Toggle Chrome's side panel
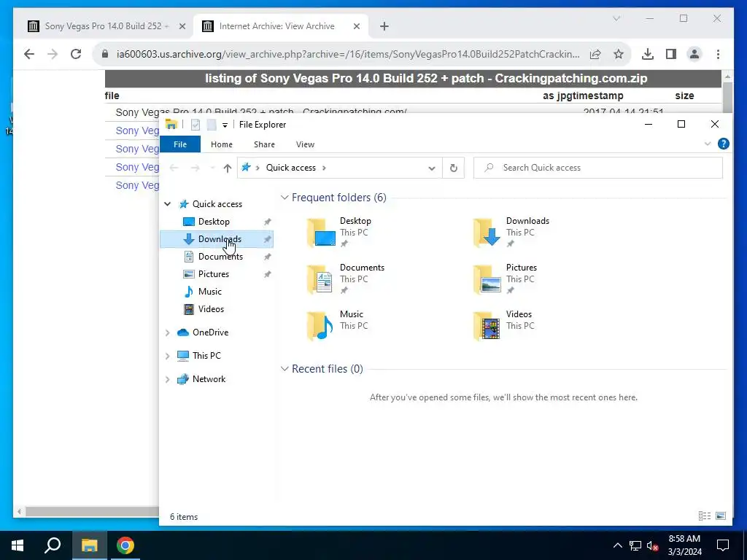This screenshot has height=560, width=747. coord(671,54)
